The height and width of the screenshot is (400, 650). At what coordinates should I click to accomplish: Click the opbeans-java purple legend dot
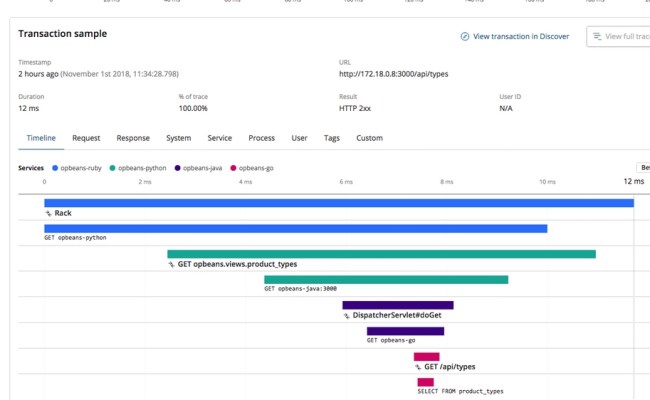177,168
